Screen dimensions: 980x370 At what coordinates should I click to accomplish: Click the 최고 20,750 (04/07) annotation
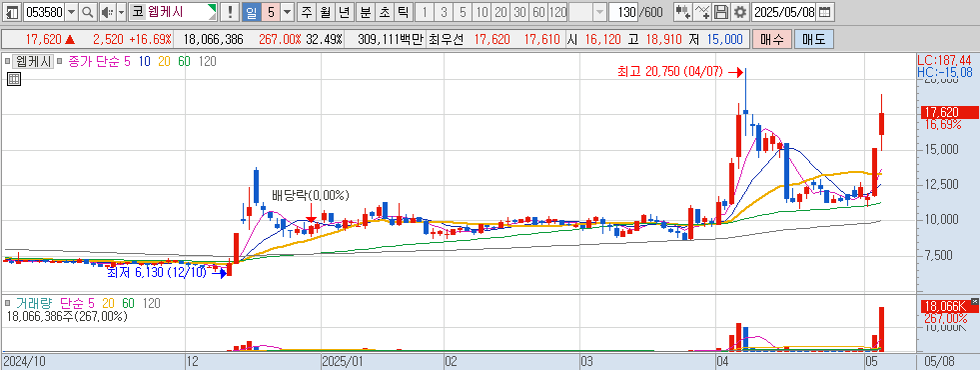[670, 73]
